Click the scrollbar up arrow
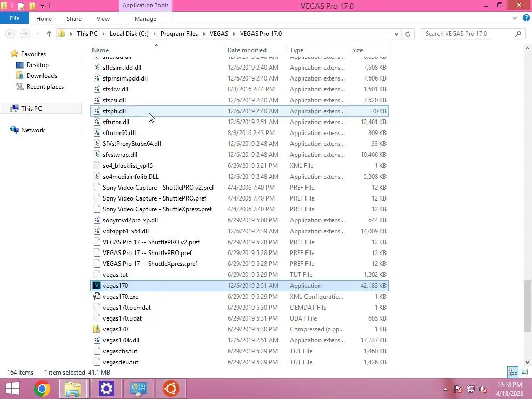The width and height of the screenshot is (532, 399). pyautogui.click(x=527, y=48)
